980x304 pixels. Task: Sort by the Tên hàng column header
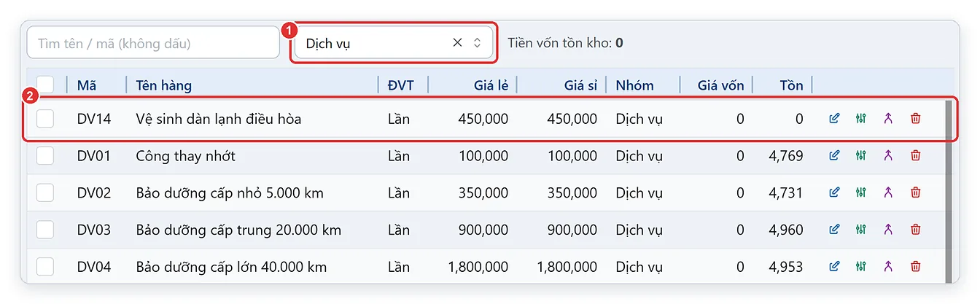163,85
